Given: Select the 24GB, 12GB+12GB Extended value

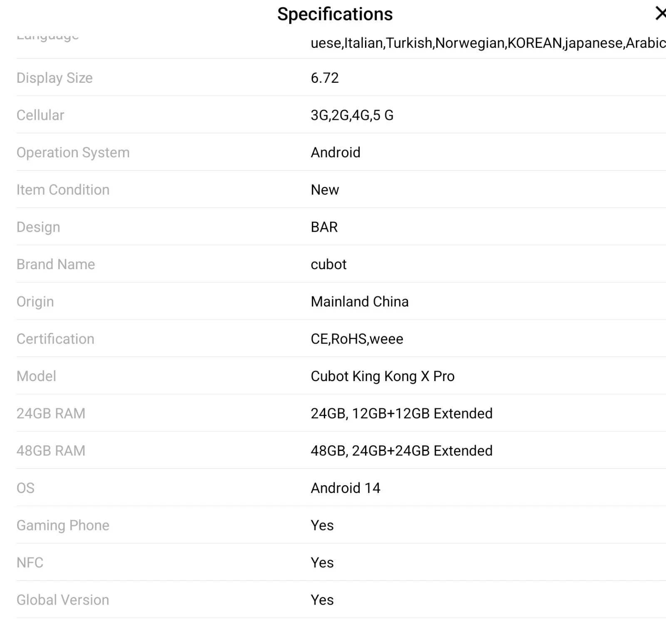Looking at the screenshot, I should pos(402,414).
